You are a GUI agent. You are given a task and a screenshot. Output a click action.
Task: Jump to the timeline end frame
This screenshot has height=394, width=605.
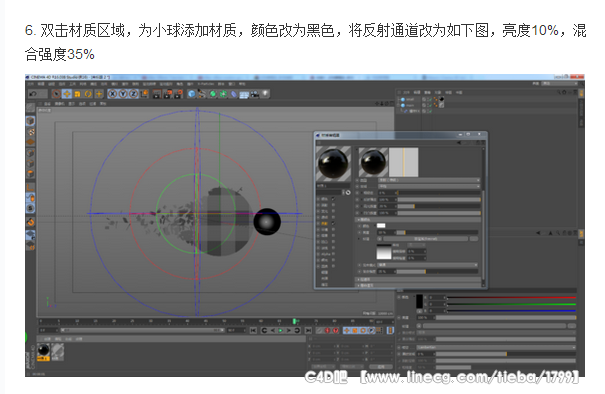pyautogui.click(x=308, y=330)
